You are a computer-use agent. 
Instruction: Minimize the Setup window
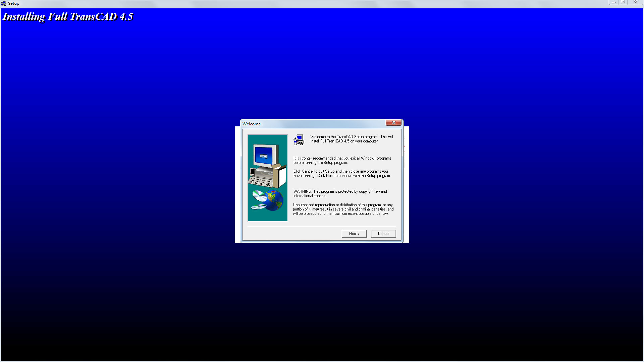click(x=613, y=2)
